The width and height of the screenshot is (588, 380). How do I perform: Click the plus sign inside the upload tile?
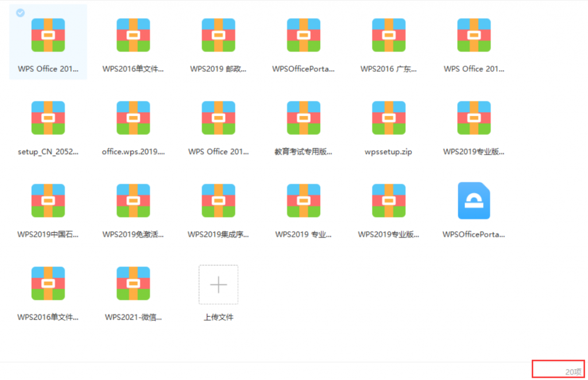coord(218,285)
